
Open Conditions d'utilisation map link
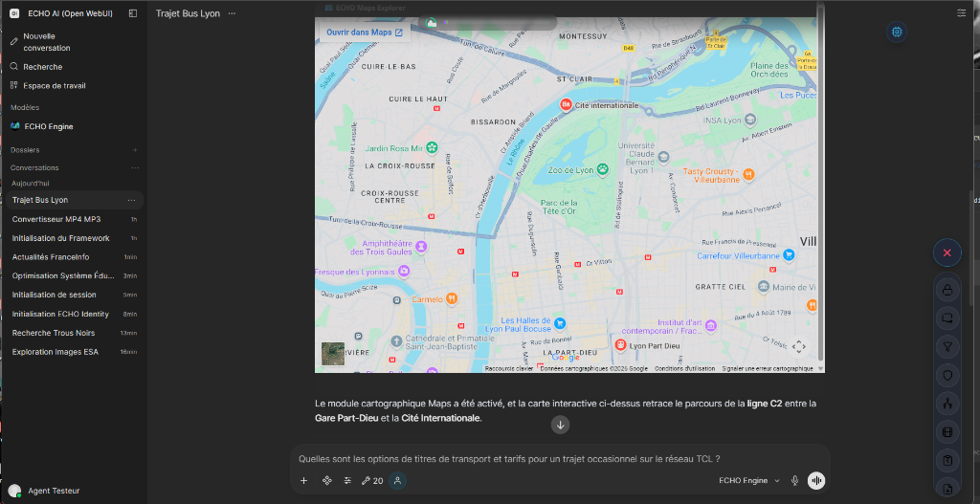click(684, 368)
